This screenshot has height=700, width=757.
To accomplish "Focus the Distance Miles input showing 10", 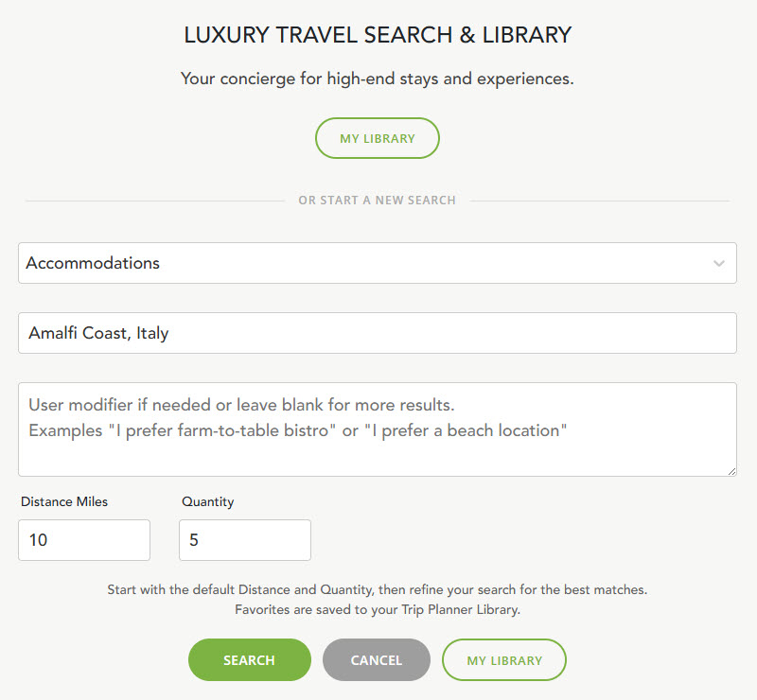I will pos(83,540).
